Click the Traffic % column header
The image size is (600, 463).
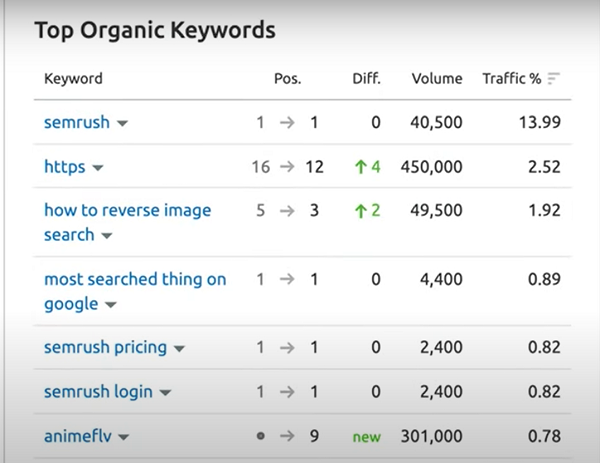click(x=513, y=78)
